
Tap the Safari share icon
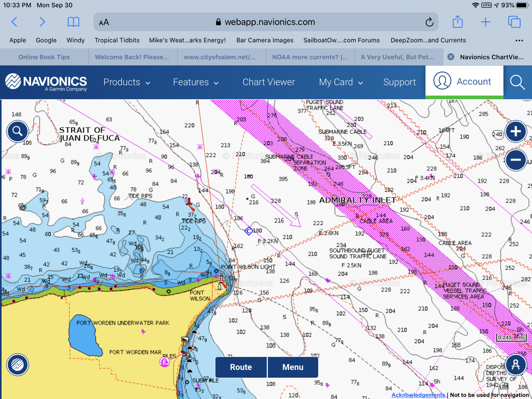point(458,22)
